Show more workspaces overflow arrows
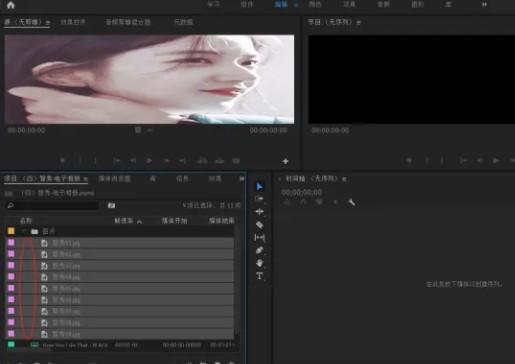The image size is (515, 364). [x=484, y=4]
